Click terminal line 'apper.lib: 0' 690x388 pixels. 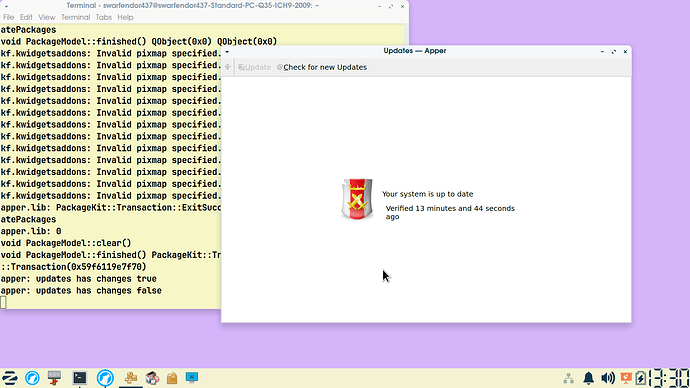click(31, 231)
